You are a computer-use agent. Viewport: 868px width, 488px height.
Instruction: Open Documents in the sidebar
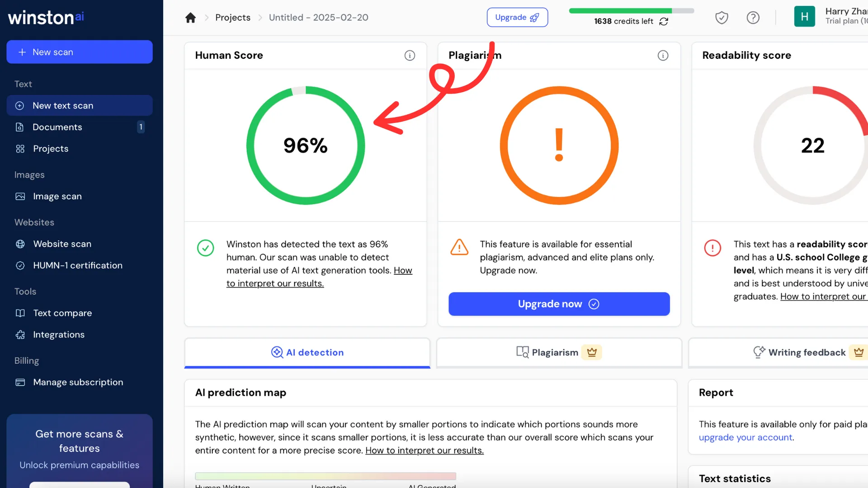pyautogui.click(x=57, y=127)
